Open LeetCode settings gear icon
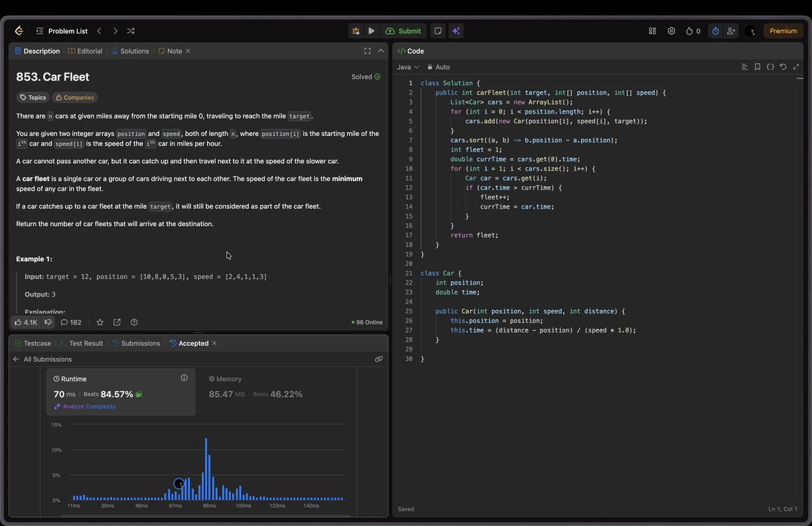Image resolution: width=812 pixels, height=526 pixels. pos(671,30)
